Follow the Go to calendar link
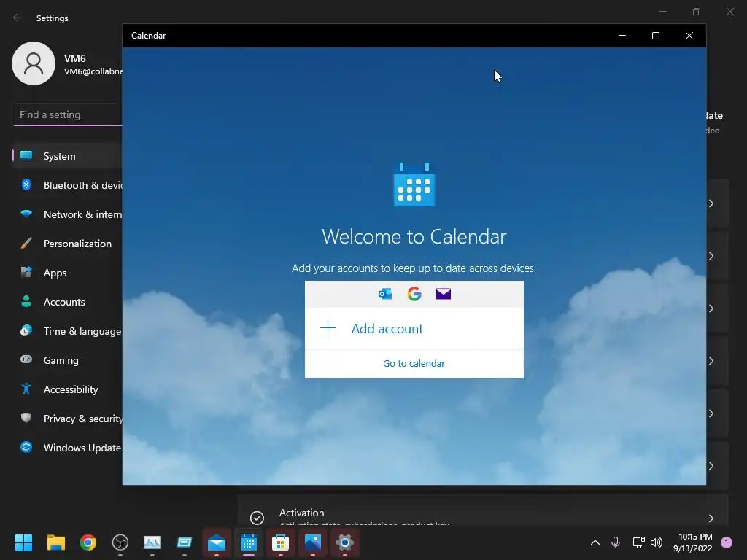Image resolution: width=747 pixels, height=560 pixels. coord(414,363)
